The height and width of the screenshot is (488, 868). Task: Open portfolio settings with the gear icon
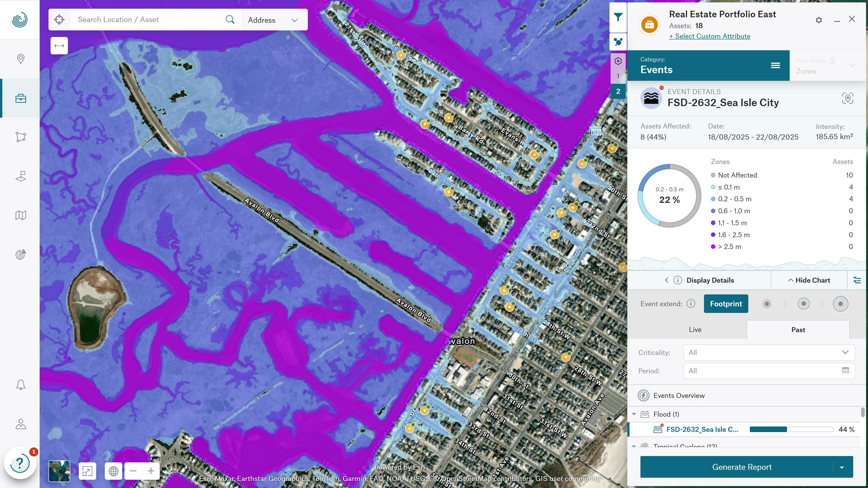pyautogui.click(x=818, y=20)
